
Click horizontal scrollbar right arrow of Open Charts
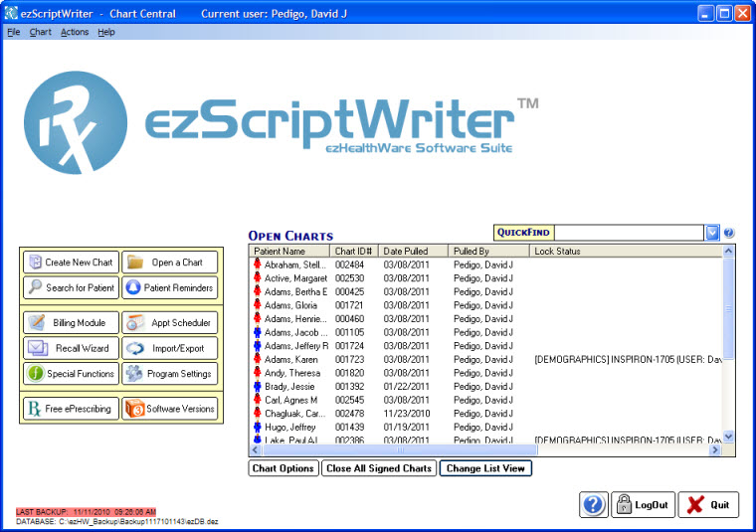pos(715,449)
